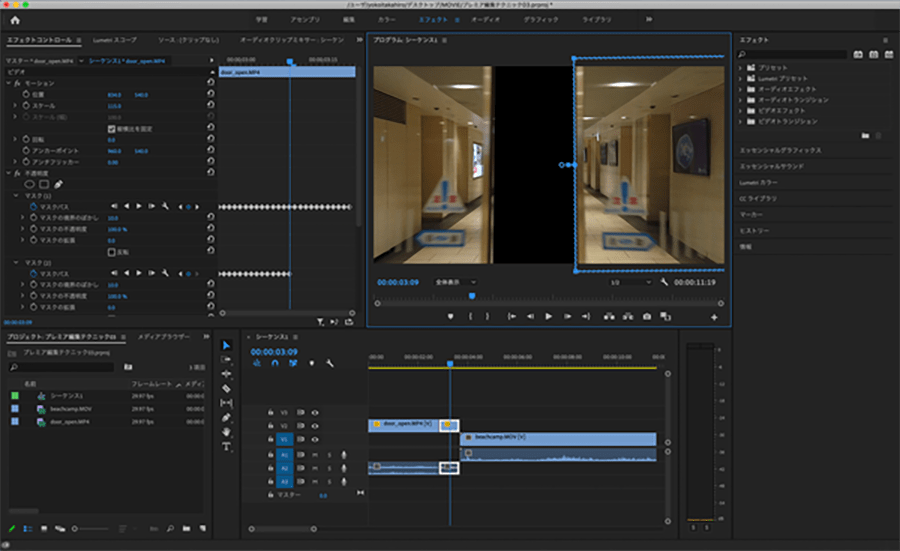Viewport: 900px width, 551px height.
Task: Pick the Pen tool in the tools panel
Action: pos(226,417)
